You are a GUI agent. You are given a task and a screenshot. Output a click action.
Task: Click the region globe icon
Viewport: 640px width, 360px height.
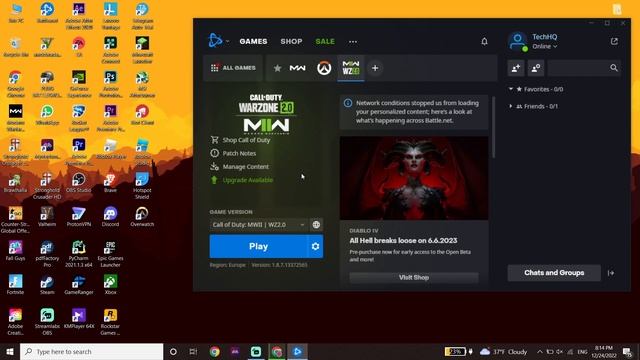pyautogui.click(x=316, y=224)
